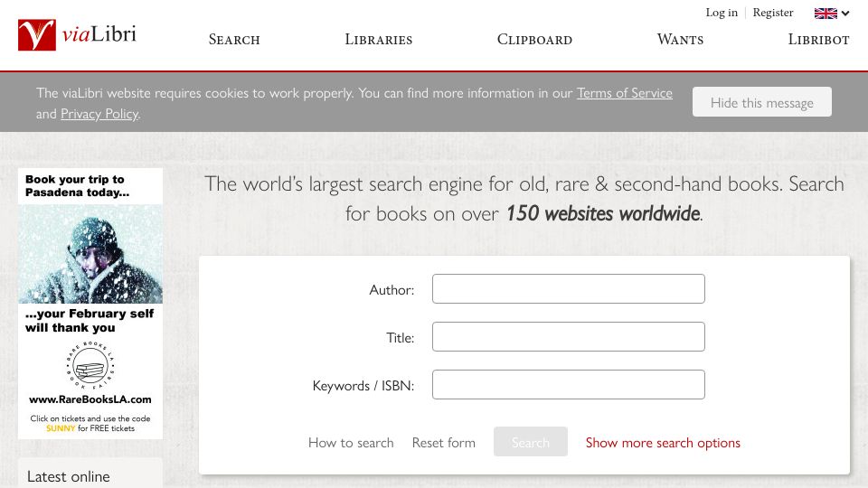The height and width of the screenshot is (488, 868).
Task: Open the language selector UK flag
Action: coord(826,14)
